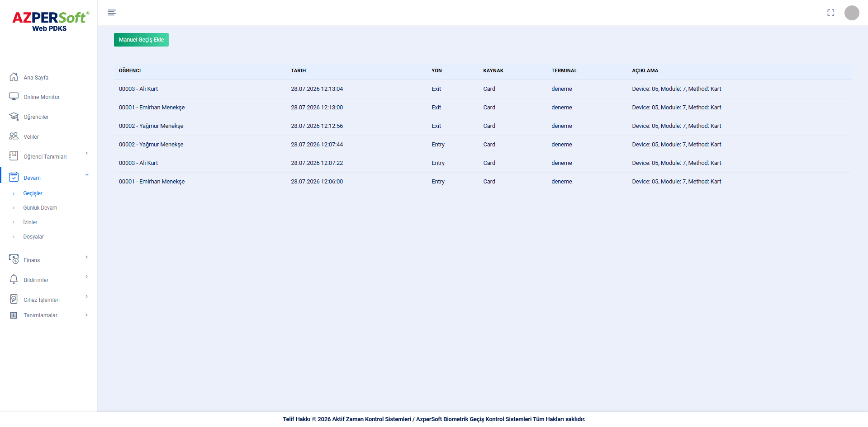
Task: Select 00003 - Ali Kurt Entry row
Action: [483, 163]
